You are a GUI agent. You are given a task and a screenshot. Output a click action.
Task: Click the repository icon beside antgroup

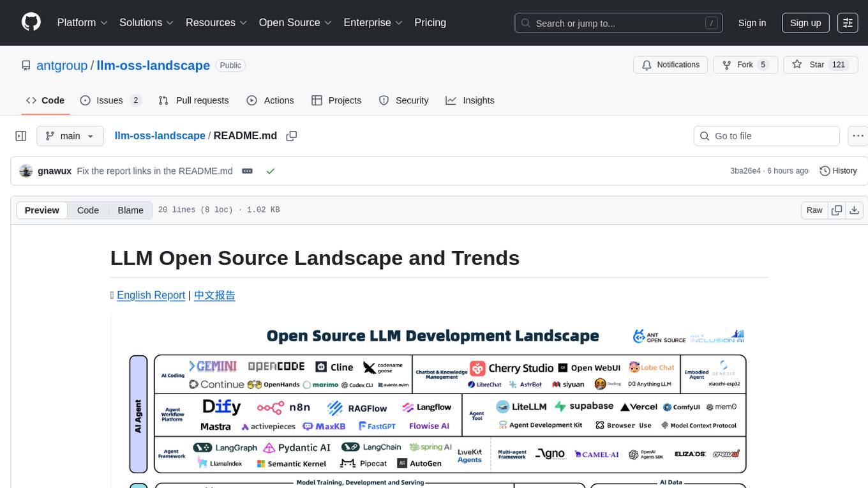(x=26, y=65)
